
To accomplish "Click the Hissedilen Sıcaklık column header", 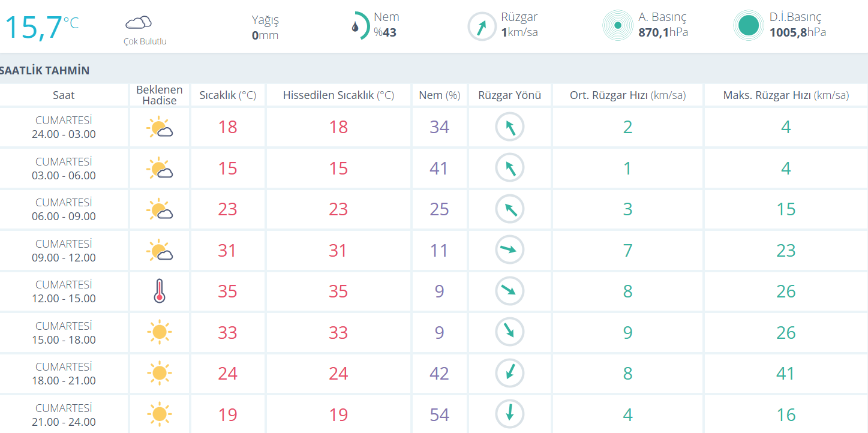I will pos(338,95).
